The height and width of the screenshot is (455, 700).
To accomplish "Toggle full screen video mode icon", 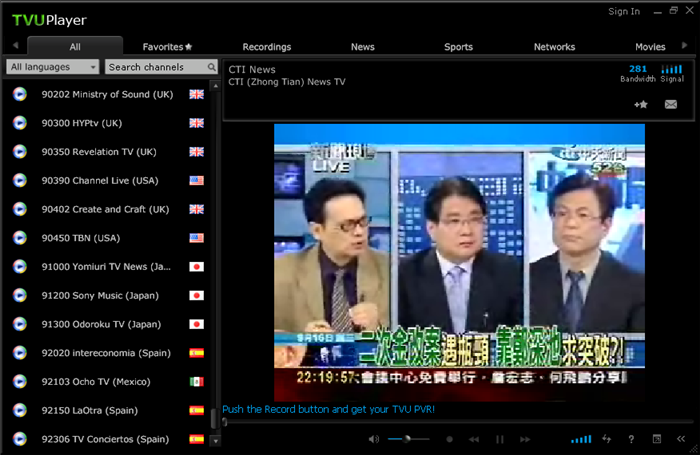I will click(657, 439).
